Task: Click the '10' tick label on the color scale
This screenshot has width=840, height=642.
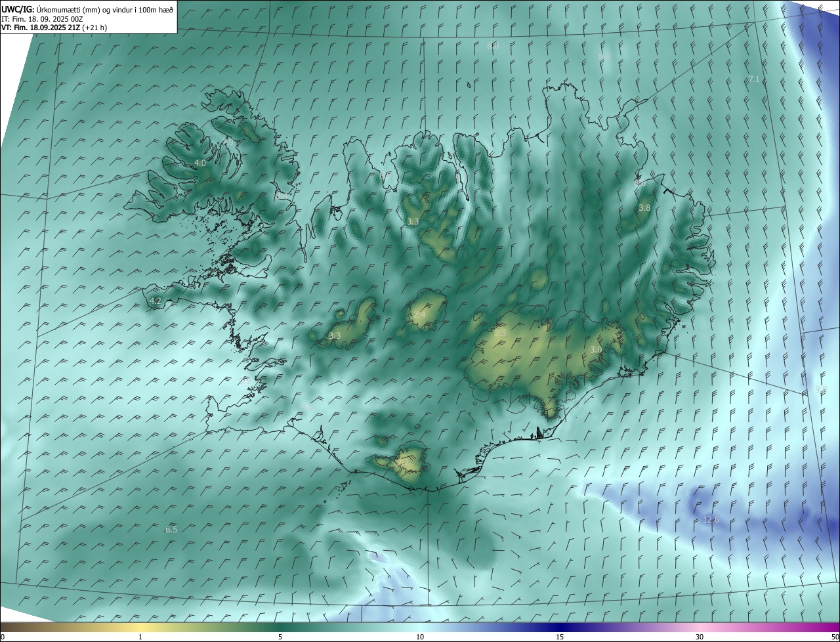Action: (x=420, y=637)
